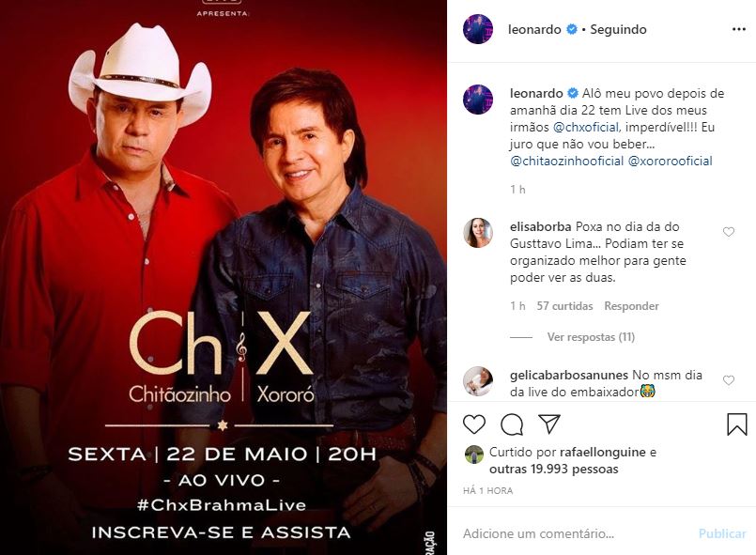Share post using paper plane icon

[x=549, y=424]
